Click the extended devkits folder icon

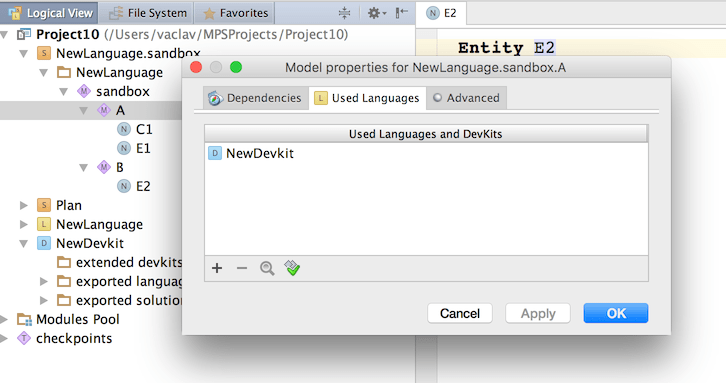[x=64, y=262]
